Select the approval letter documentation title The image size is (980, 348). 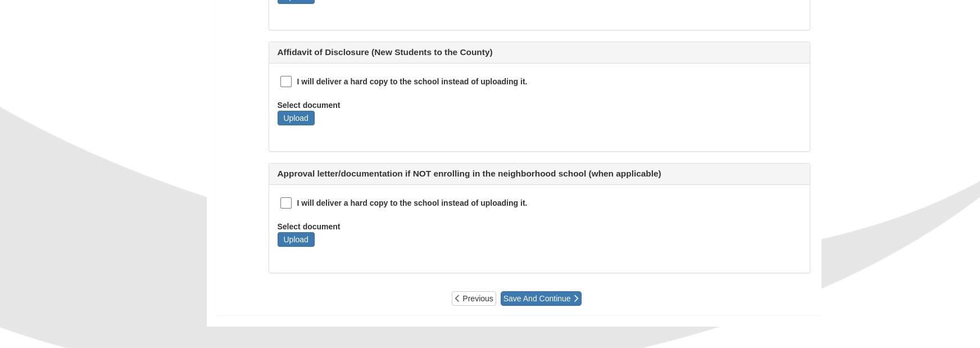pos(469,174)
